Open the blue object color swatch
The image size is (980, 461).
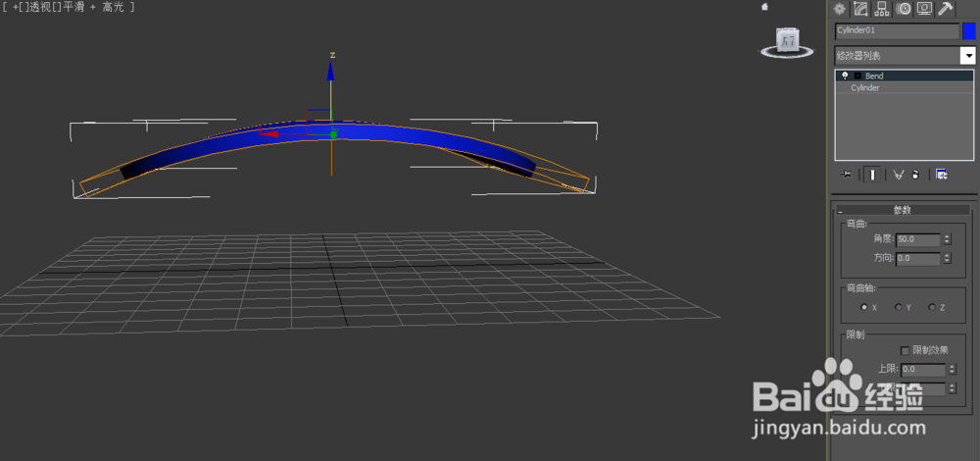pyautogui.click(x=969, y=31)
